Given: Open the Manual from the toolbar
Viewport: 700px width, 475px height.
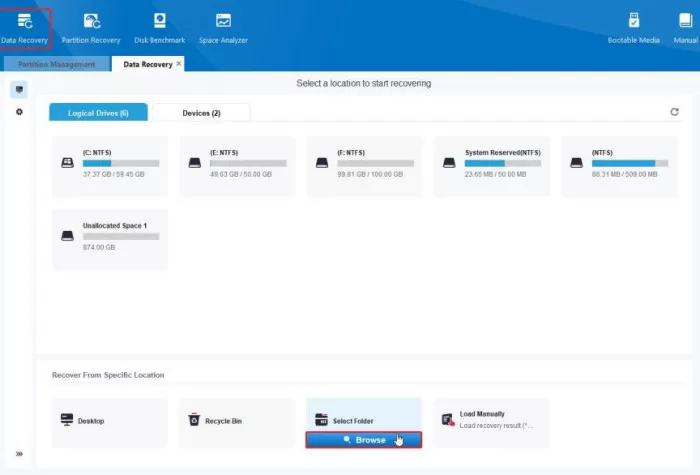Looking at the screenshot, I should click(x=685, y=29).
